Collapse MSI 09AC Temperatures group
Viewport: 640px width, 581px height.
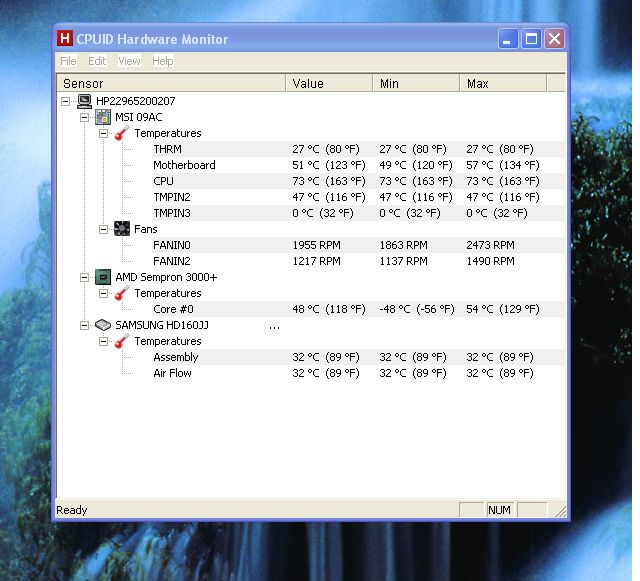104,134
